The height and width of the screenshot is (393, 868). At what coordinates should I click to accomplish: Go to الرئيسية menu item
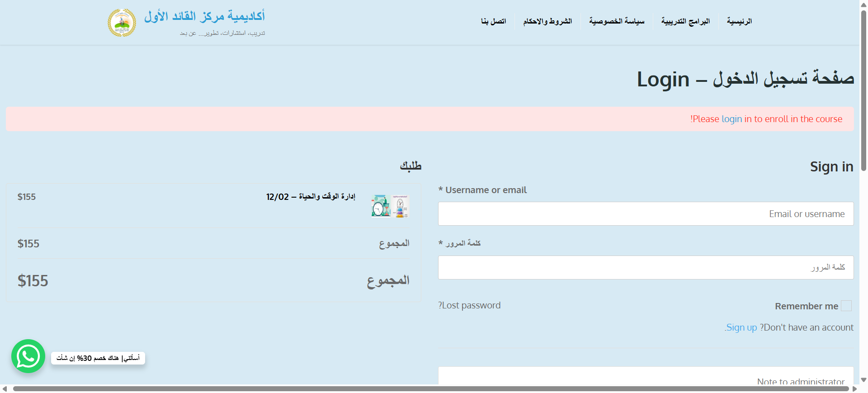click(739, 21)
